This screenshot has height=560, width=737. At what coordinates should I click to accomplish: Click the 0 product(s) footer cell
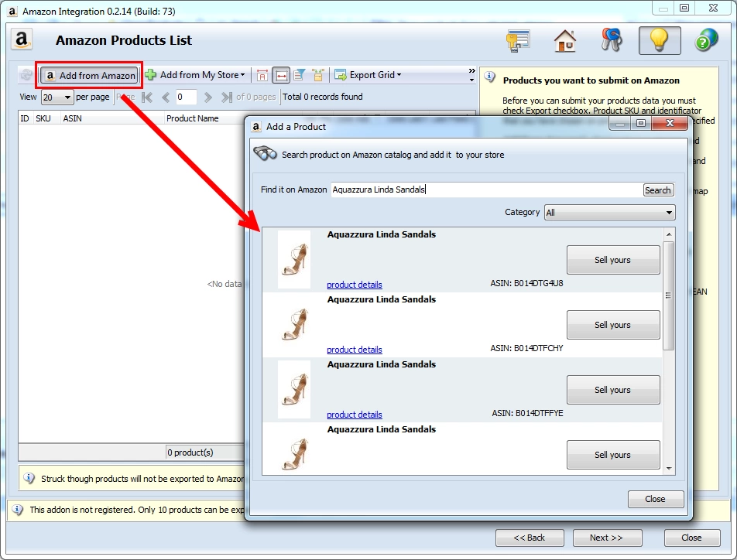tap(205, 452)
